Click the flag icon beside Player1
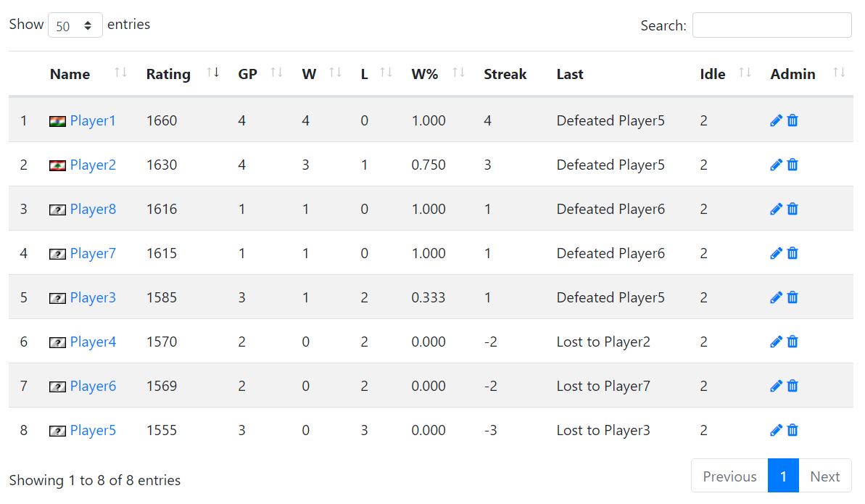The height and width of the screenshot is (504, 865). point(57,120)
